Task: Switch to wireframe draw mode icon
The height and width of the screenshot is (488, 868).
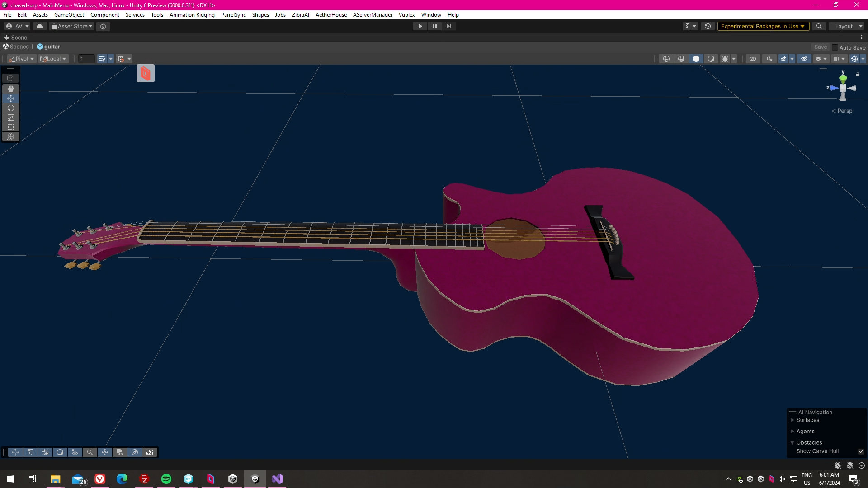Action: pos(666,59)
